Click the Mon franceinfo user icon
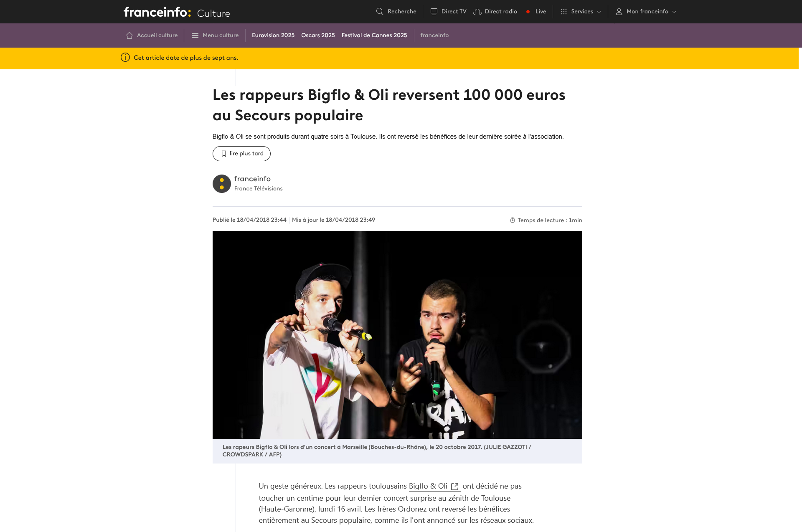The width and height of the screenshot is (802, 532). click(619, 12)
